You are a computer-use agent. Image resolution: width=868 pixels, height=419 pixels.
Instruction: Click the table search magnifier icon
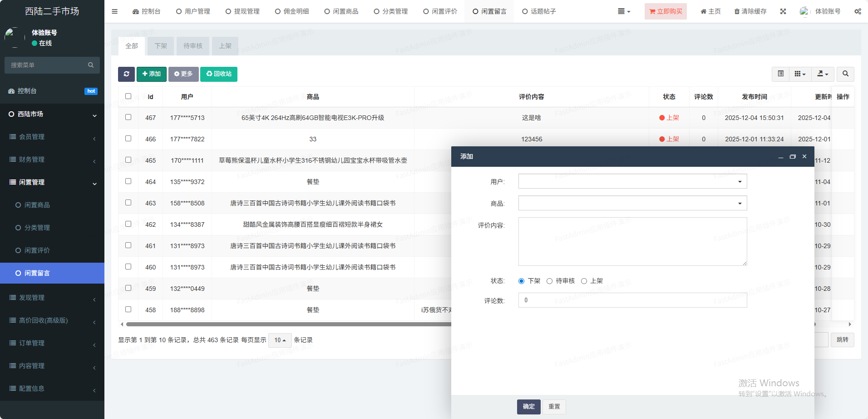click(x=845, y=74)
